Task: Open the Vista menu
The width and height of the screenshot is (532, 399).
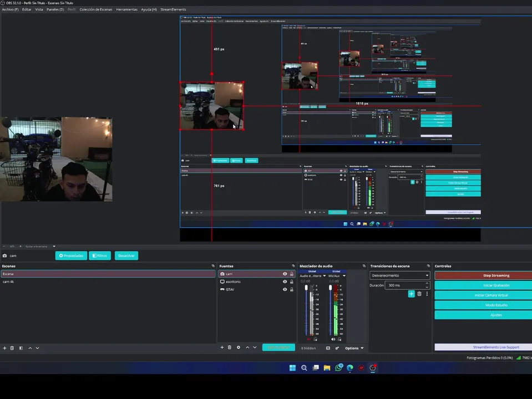Action: pyautogui.click(x=39, y=9)
